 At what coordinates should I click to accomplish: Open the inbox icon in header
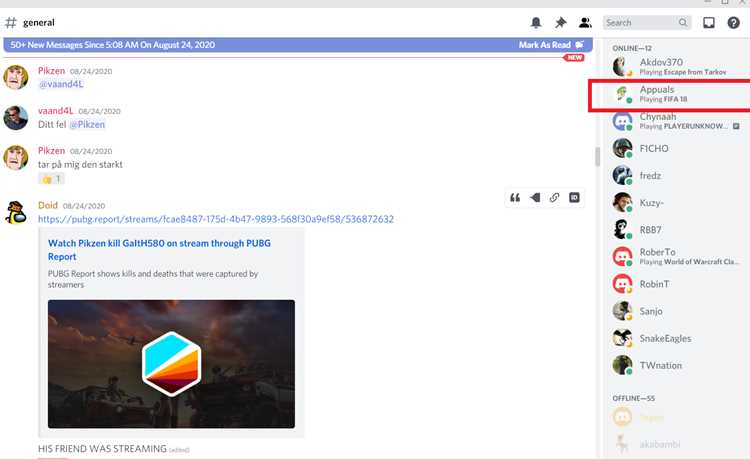click(709, 22)
